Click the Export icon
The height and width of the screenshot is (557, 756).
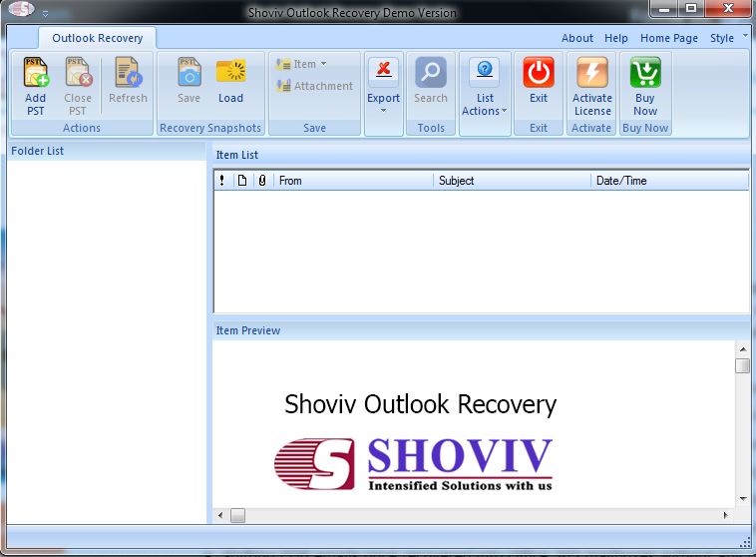pyautogui.click(x=383, y=71)
